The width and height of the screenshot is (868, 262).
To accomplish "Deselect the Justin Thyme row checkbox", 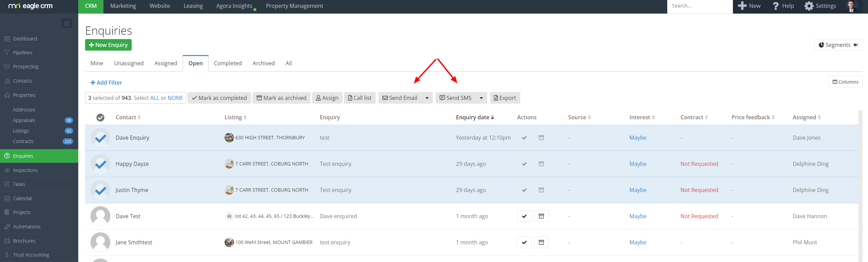I will (100, 190).
